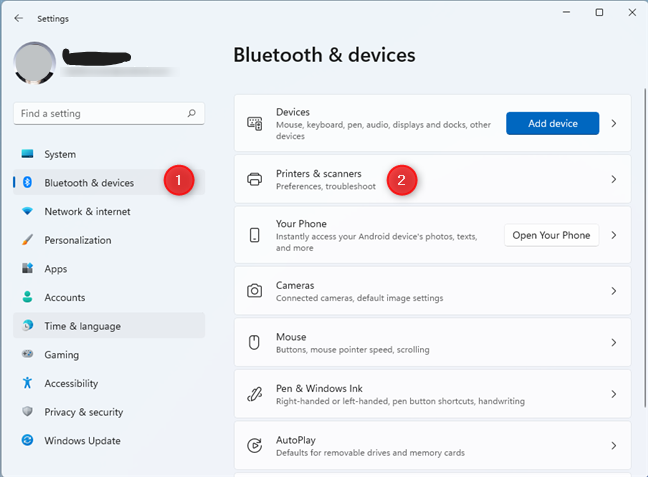
Task: Click the search magnifier icon
Action: 191,113
